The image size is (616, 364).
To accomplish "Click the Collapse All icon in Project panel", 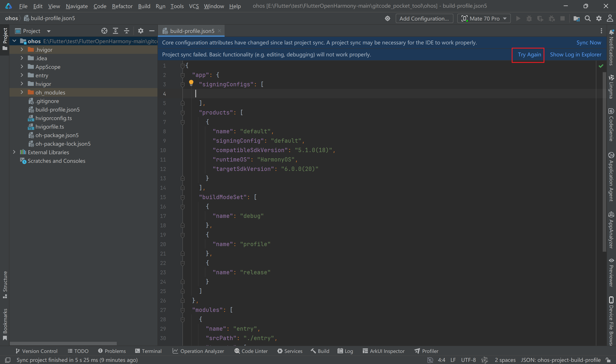I will pyautogui.click(x=126, y=31).
